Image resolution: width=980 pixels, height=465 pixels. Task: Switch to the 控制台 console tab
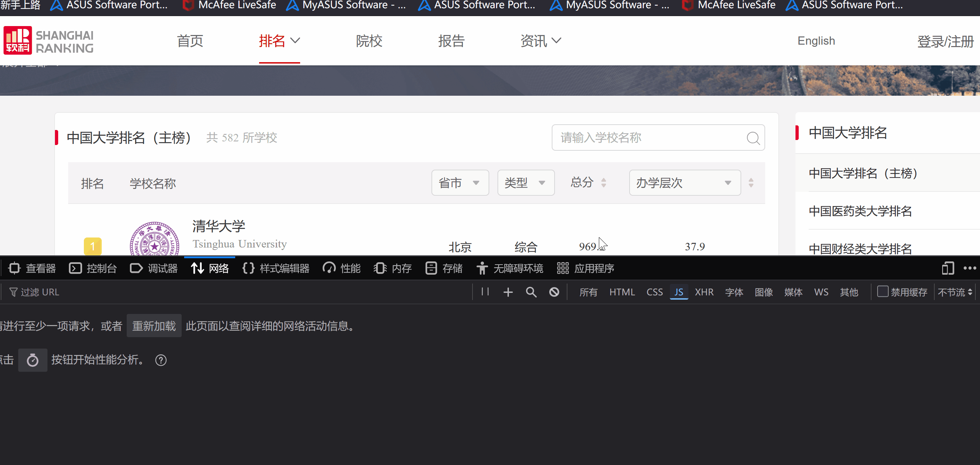(x=93, y=268)
